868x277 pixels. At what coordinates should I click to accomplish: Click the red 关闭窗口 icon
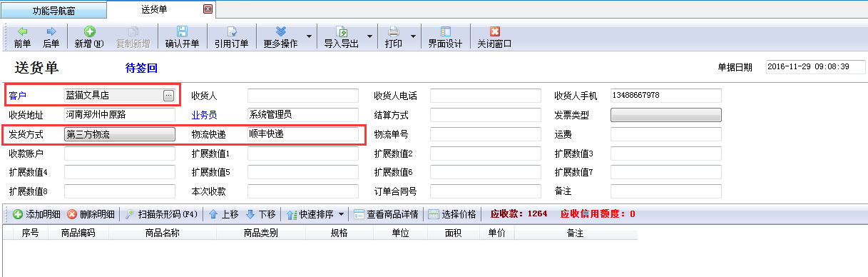click(x=495, y=31)
